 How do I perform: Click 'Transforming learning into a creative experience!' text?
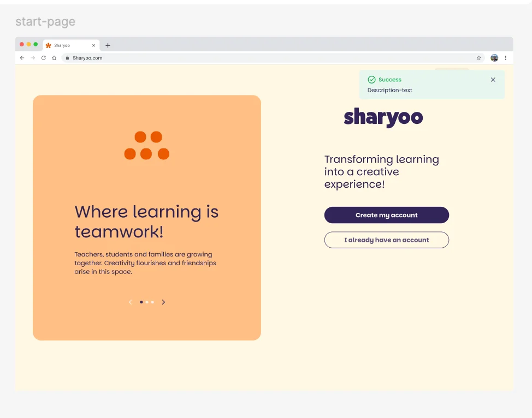tap(381, 171)
